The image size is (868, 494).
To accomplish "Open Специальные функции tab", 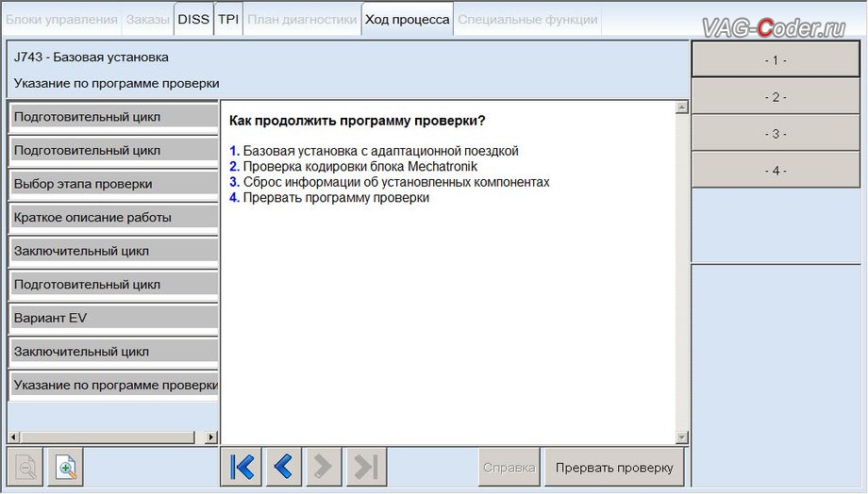I will coord(527,20).
